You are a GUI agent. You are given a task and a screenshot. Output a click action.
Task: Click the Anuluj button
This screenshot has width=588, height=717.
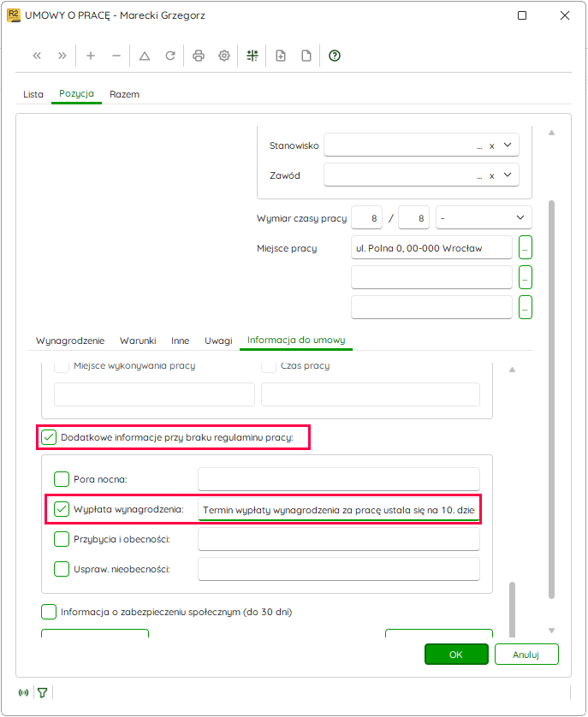coord(526,655)
